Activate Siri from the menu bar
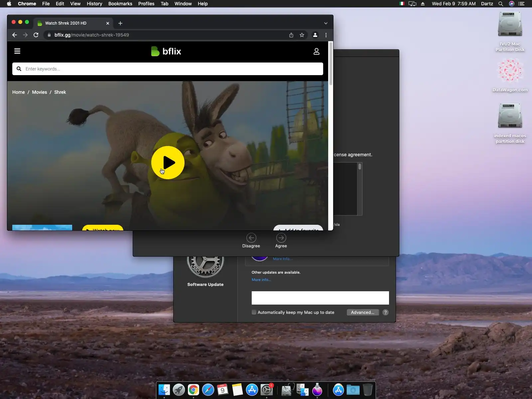 [512, 4]
